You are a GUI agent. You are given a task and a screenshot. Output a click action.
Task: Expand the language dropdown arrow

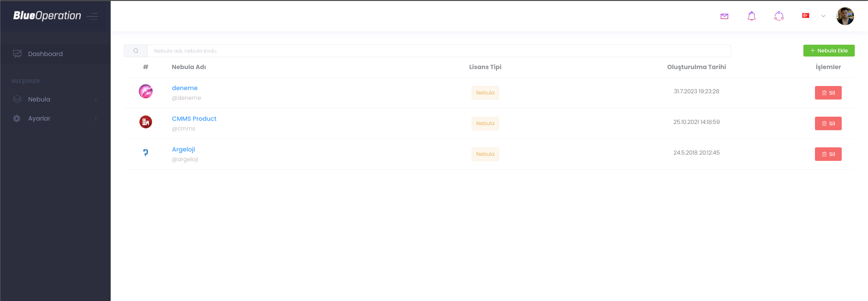(x=823, y=16)
